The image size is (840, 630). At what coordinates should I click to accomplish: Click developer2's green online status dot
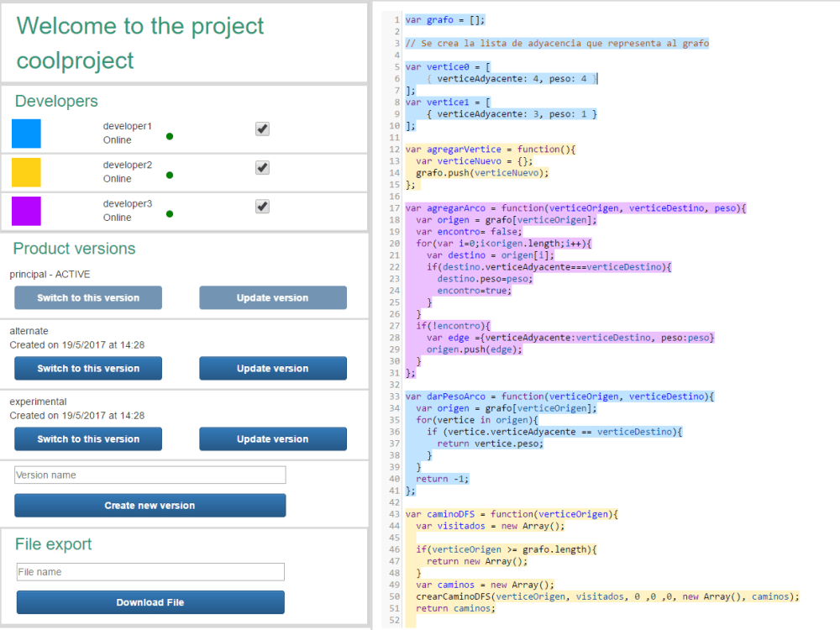coord(170,176)
